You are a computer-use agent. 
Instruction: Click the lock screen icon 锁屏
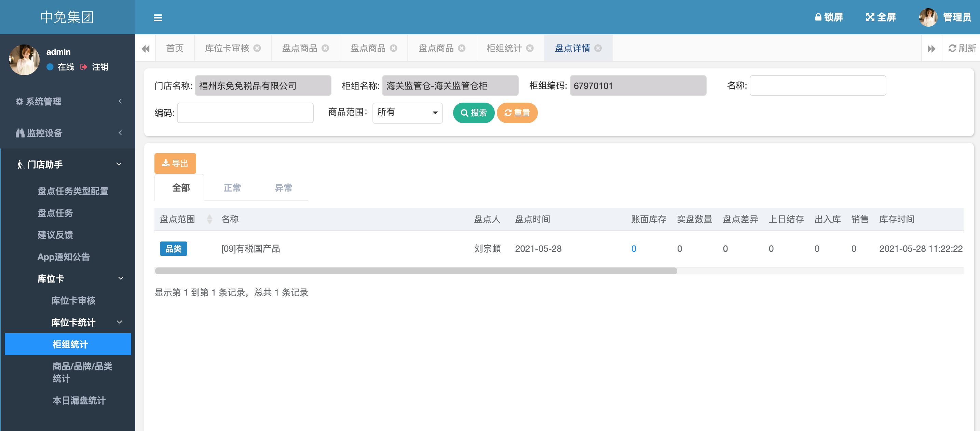[x=818, y=17]
